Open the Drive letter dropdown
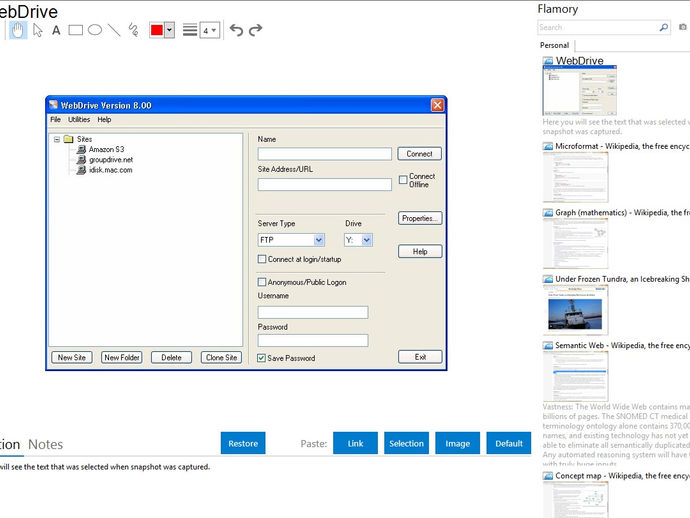 367,240
